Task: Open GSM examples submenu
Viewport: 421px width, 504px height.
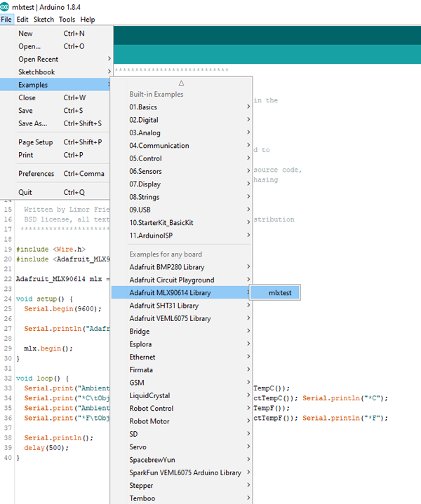Action: (182, 383)
